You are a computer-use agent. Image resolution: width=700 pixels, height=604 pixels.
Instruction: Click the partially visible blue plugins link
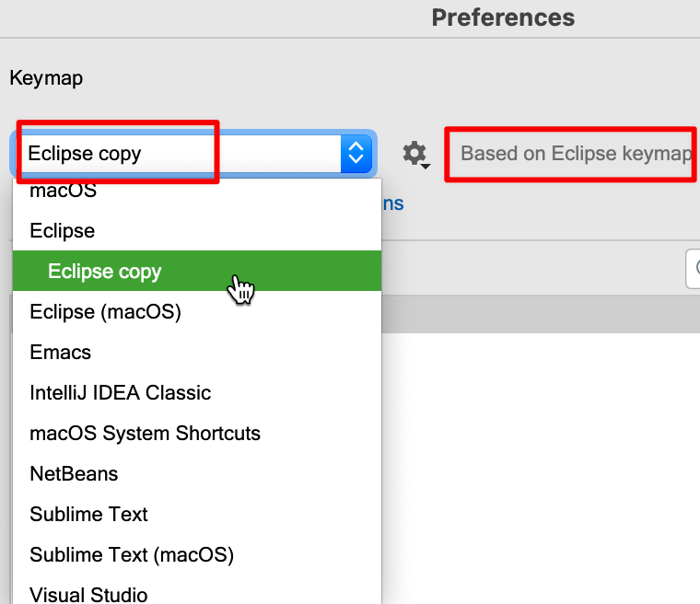[393, 203]
